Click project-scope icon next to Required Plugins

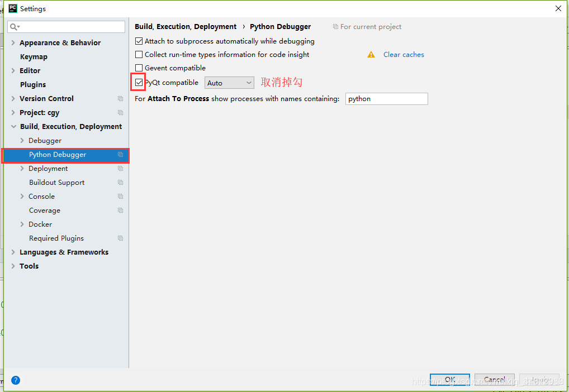point(121,238)
